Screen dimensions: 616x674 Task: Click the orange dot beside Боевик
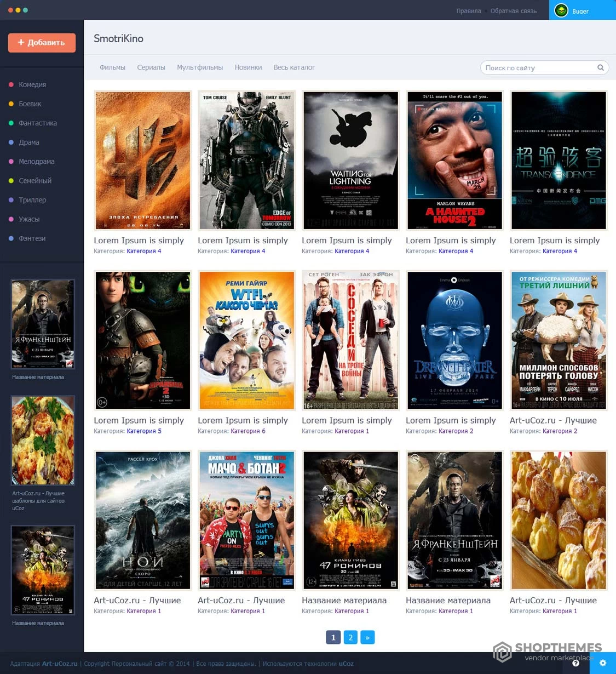pyautogui.click(x=11, y=104)
